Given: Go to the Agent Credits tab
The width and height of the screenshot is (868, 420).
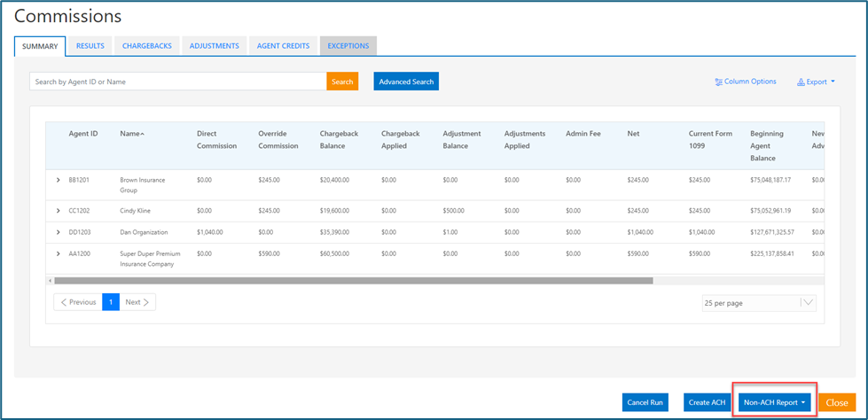Looking at the screenshot, I should [x=283, y=46].
